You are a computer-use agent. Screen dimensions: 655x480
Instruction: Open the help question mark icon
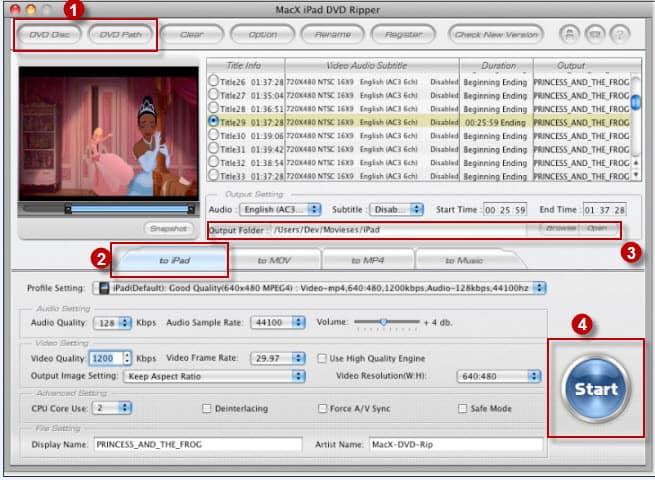620,34
